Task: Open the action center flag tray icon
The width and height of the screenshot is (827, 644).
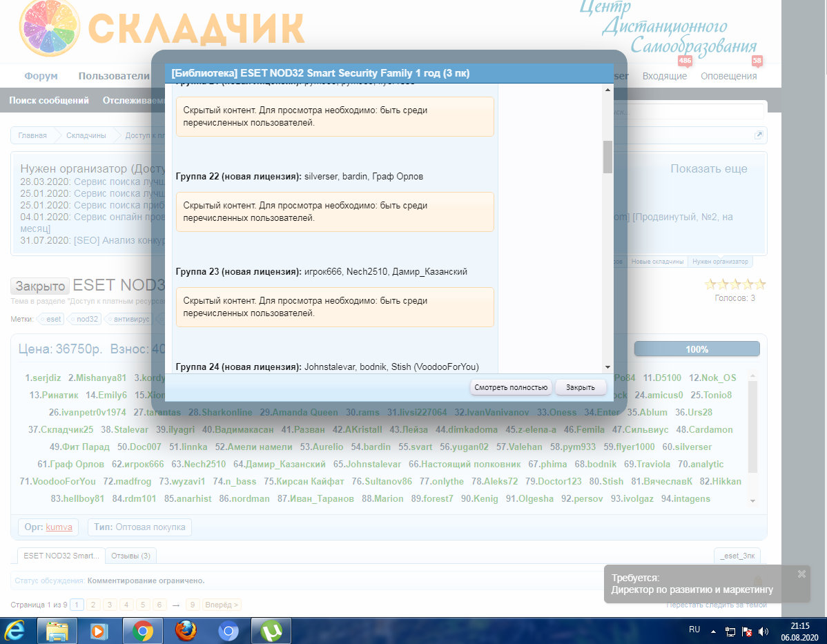Action: point(747,632)
